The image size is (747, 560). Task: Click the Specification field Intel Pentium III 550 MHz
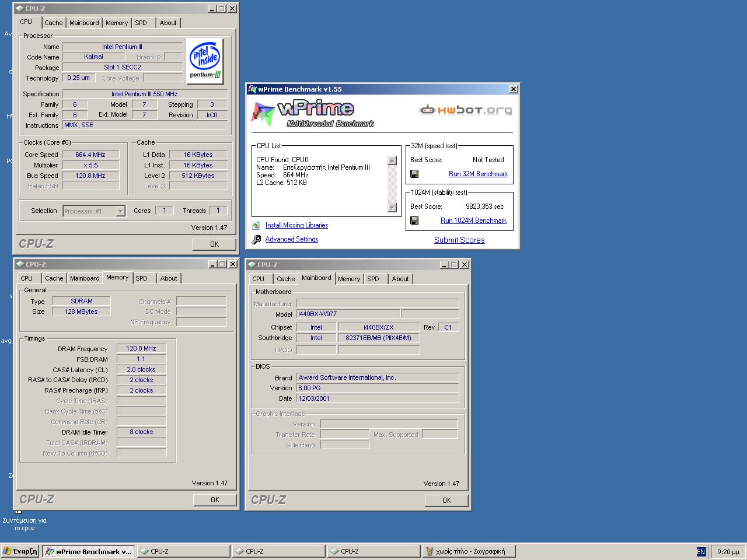[145, 94]
